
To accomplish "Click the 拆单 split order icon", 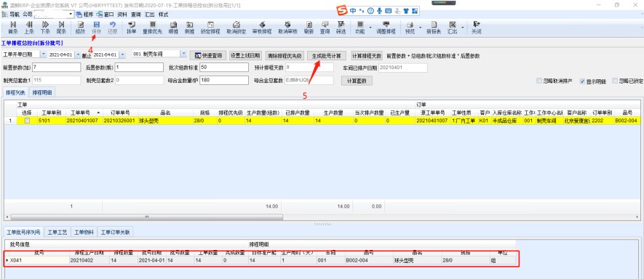I will tap(132, 28).
